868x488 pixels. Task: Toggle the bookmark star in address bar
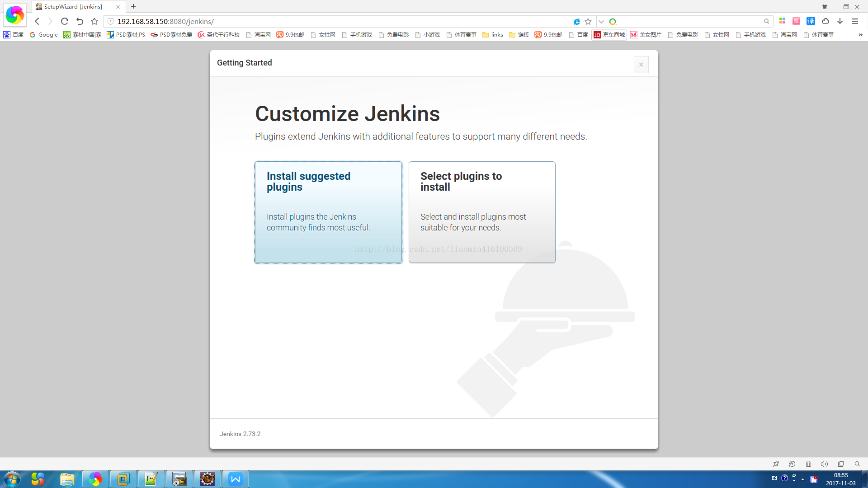click(x=588, y=22)
